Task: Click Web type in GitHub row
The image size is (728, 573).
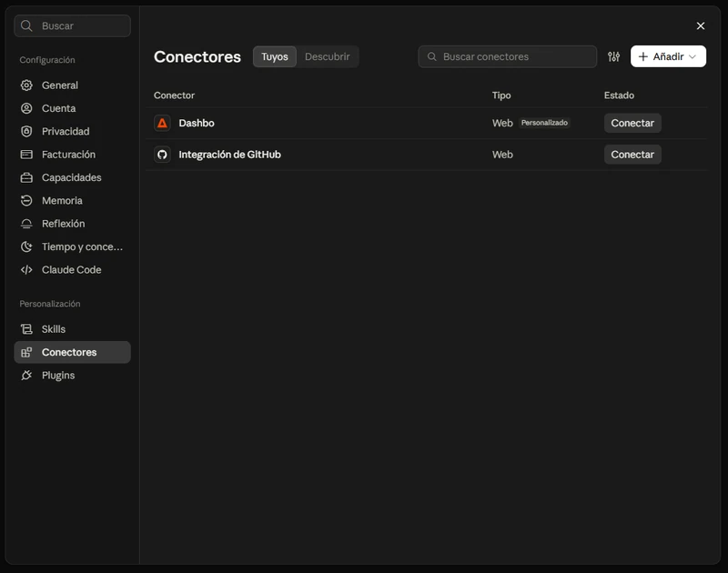Action: (x=502, y=155)
